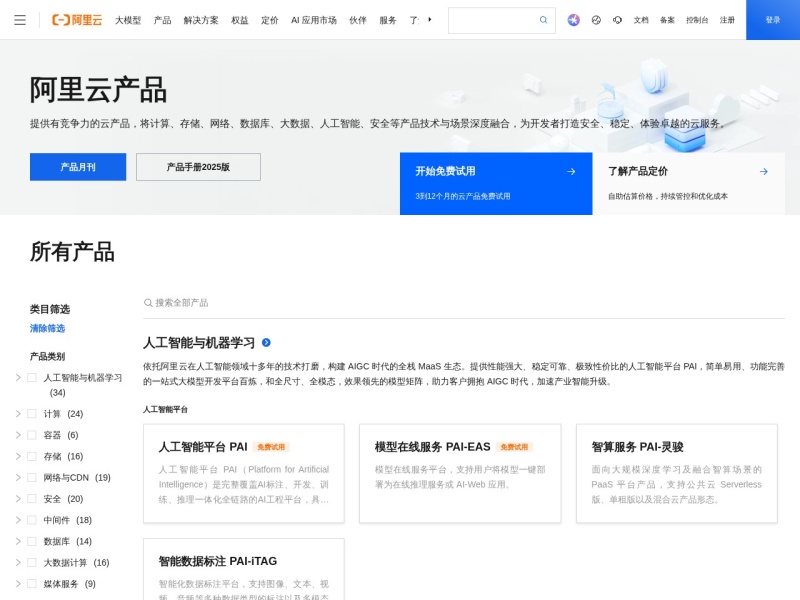This screenshot has height=600, width=800.
Task: Check the 数据库 (14) checkbox
Action: (x=32, y=541)
